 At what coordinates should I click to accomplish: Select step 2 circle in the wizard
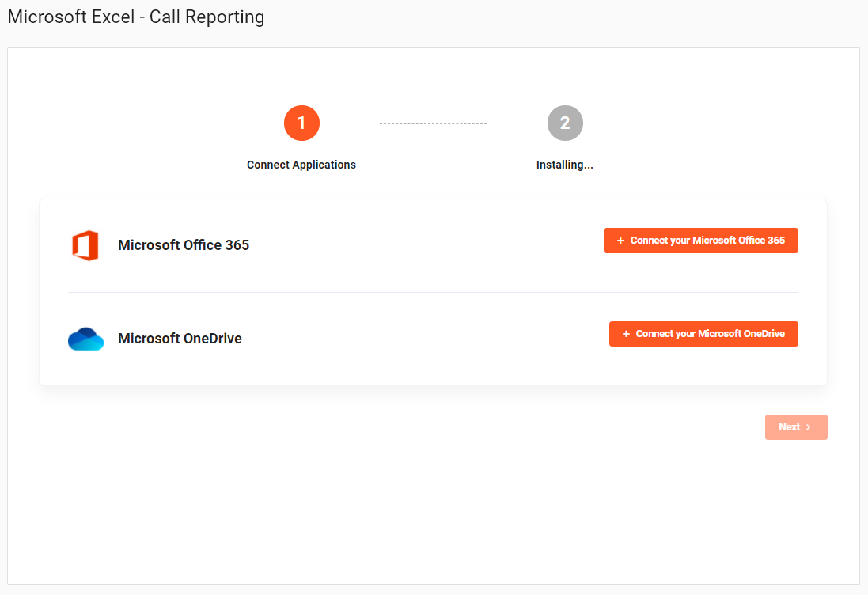(565, 123)
